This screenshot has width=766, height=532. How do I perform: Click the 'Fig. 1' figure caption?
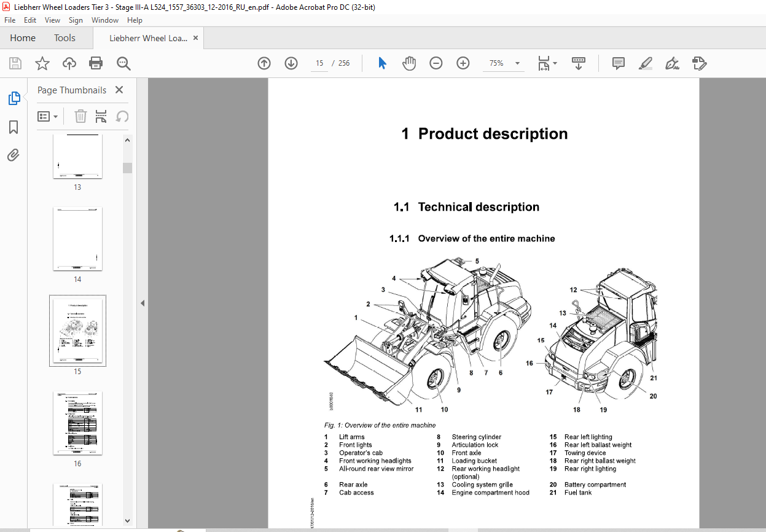point(380,425)
